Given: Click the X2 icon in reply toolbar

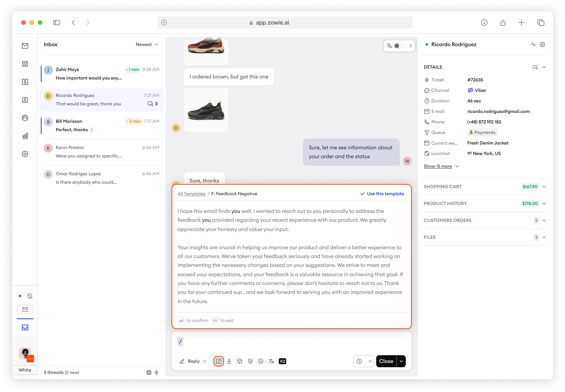Looking at the screenshot, I should coord(282,361).
